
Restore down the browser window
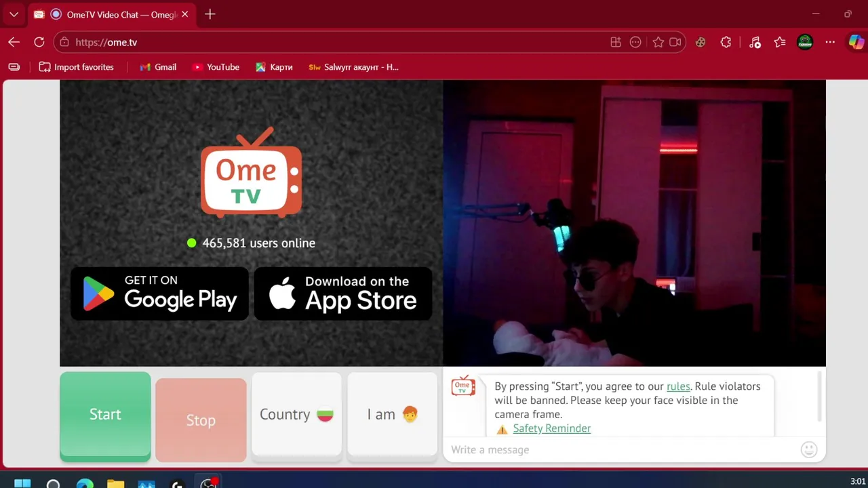[x=848, y=14]
